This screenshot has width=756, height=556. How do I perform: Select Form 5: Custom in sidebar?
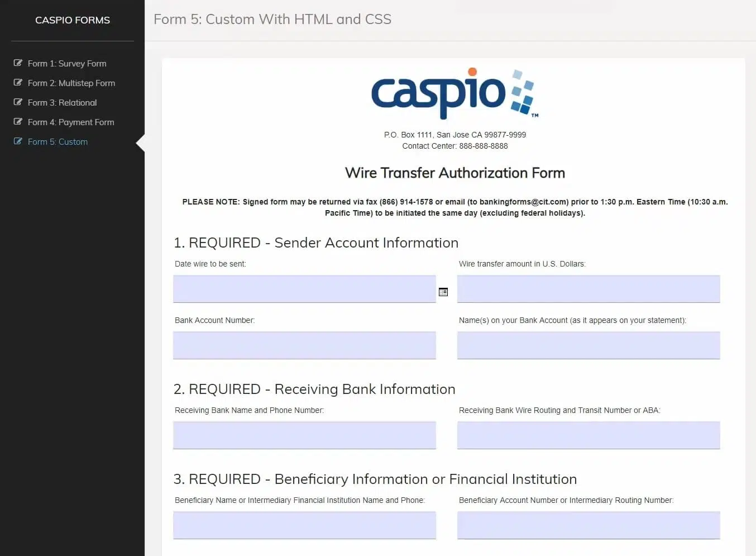[58, 142]
